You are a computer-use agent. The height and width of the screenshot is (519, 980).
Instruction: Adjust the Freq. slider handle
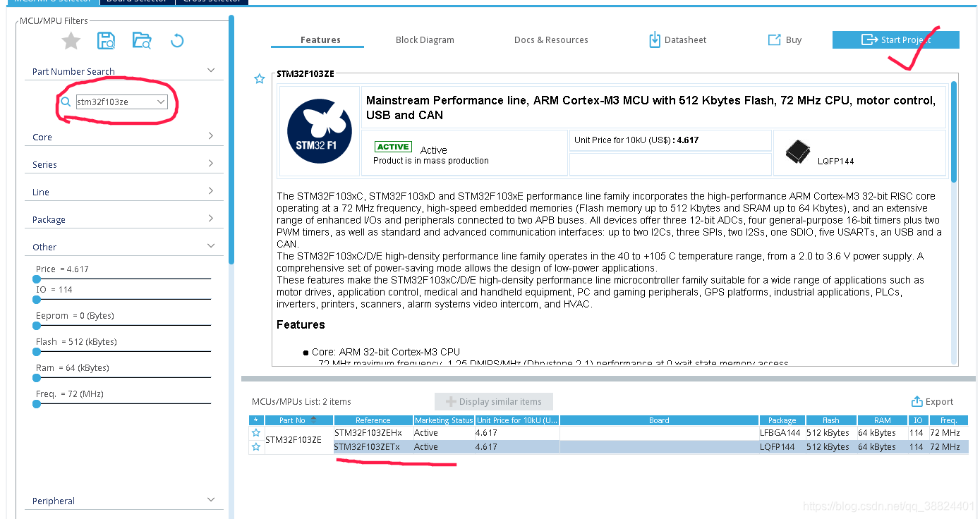click(x=37, y=404)
